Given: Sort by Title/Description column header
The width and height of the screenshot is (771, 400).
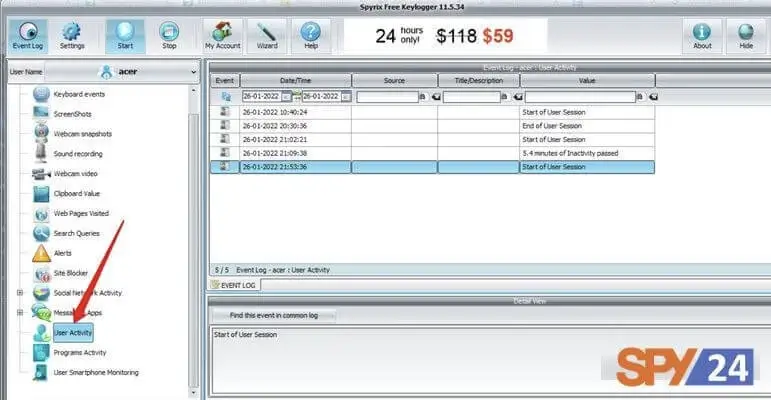Looking at the screenshot, I should [478, 81].
